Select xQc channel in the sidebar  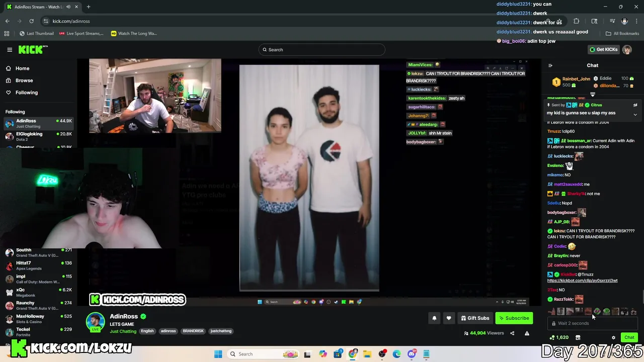coord(38,292)
